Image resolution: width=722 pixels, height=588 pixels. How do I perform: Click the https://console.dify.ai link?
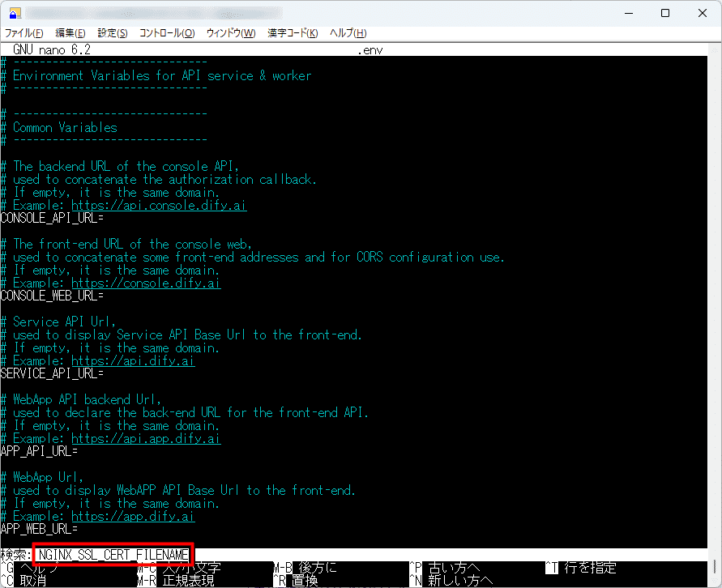pos(146,283)
